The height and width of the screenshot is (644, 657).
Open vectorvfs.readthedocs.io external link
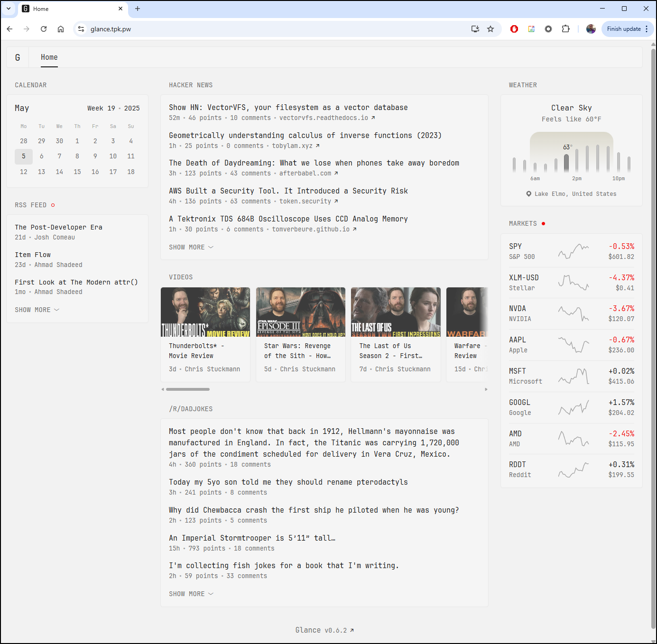pyautogui.click(x=327, y=118)
